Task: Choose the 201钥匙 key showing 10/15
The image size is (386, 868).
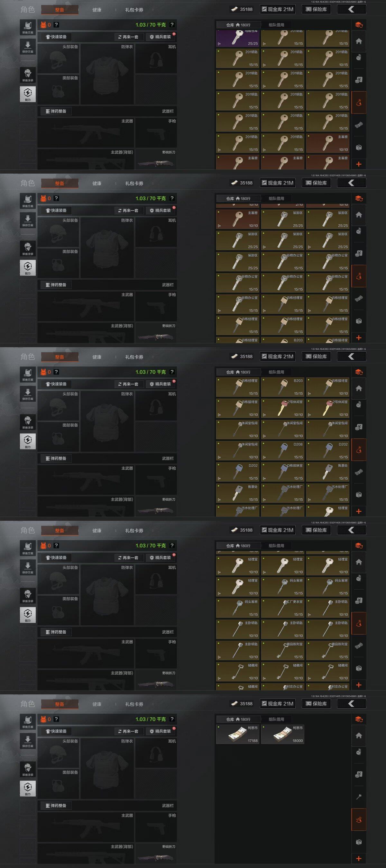Action: (328, 58)
